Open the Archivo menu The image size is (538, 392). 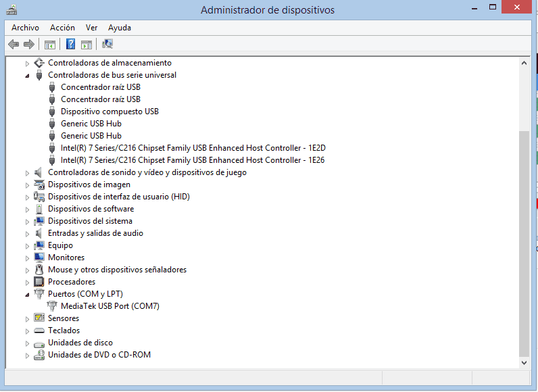pos(26,28)
